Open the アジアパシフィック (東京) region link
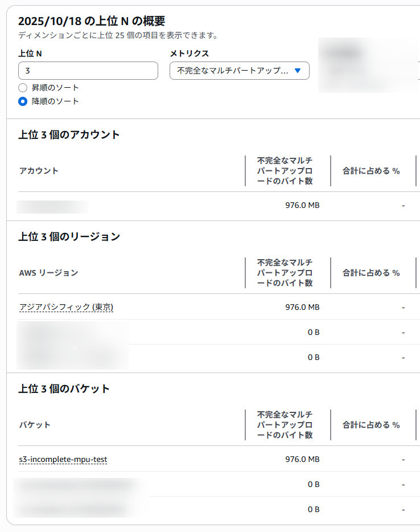The width and height of the screenshot is (420, 532). (x=66, y=307)
